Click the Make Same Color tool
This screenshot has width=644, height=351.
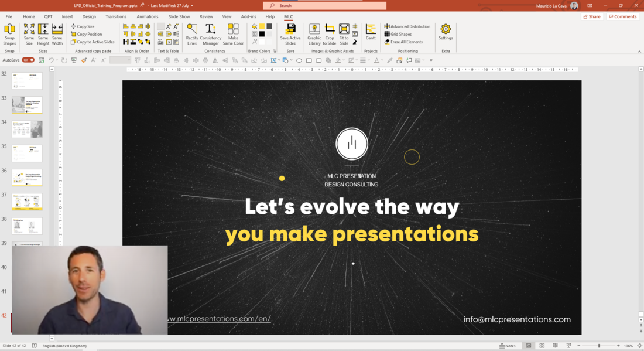click(233, 35)
